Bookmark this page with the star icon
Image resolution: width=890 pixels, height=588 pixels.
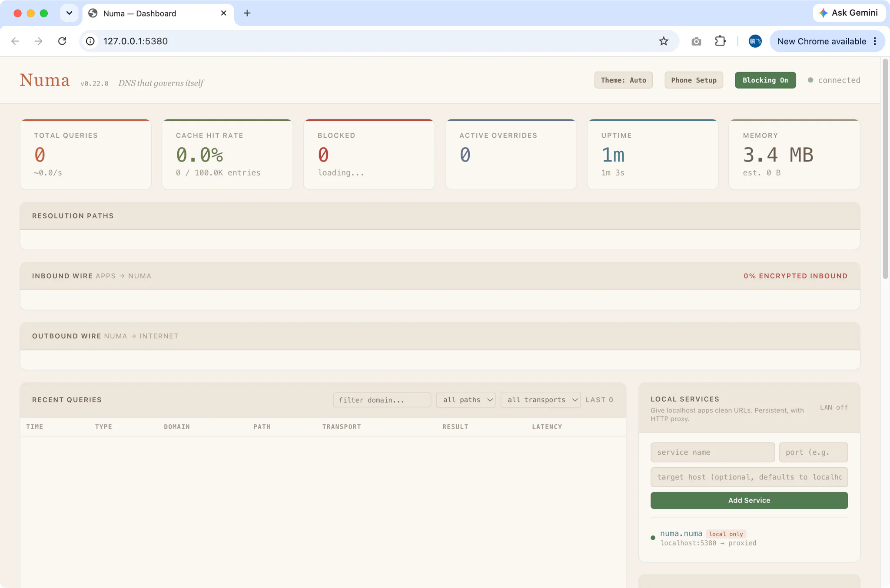[664, 41]
